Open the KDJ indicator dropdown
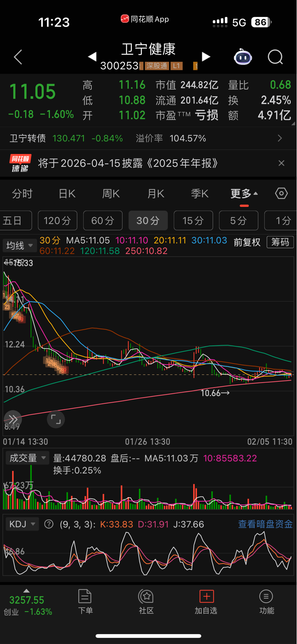 22,524
